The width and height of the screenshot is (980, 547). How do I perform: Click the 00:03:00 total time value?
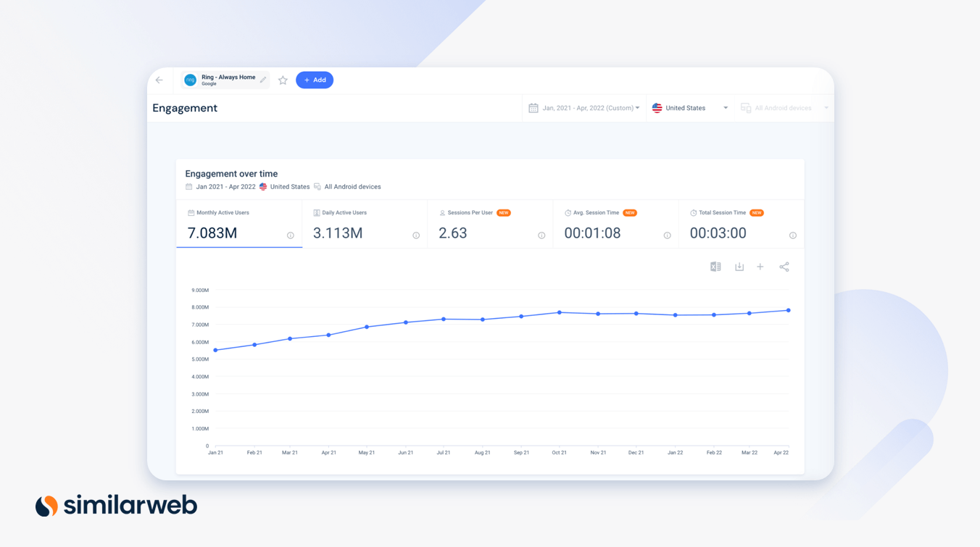(x=718, y=233)
